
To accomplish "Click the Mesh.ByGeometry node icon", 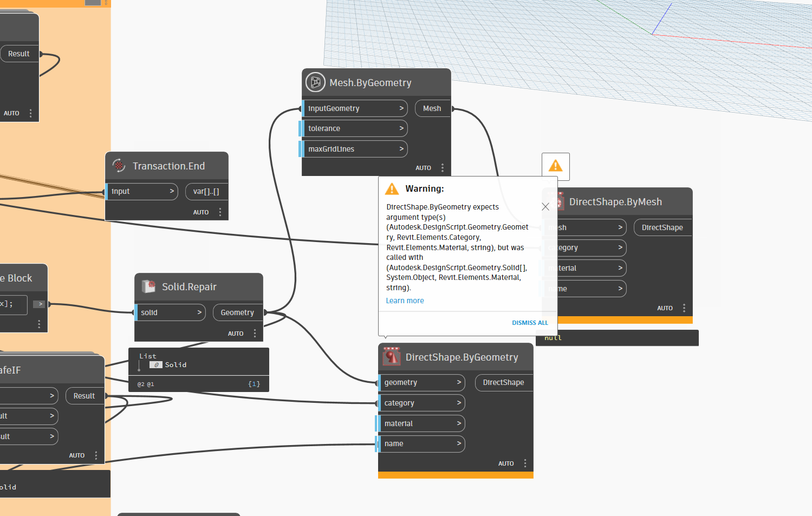I will (315, 82).
